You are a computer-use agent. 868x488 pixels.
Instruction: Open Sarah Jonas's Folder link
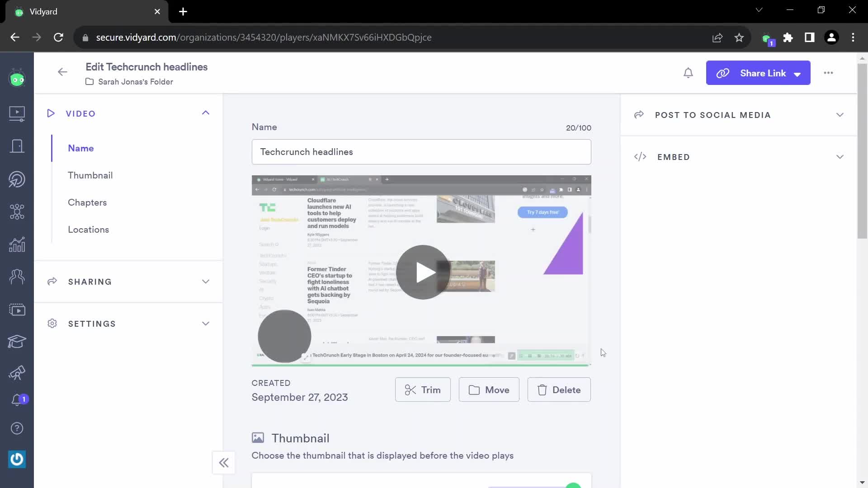pos(136,82)
